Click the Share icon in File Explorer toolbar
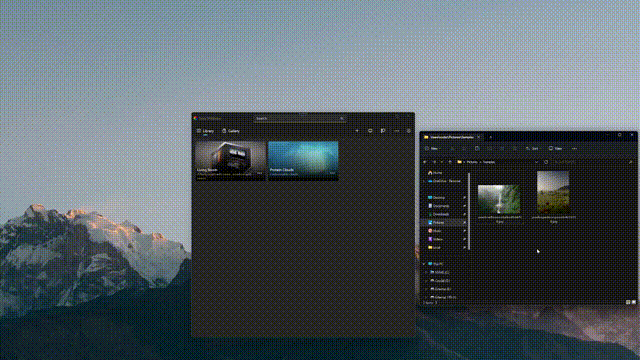This screenshot has height=360, width=640. (502, 149)
